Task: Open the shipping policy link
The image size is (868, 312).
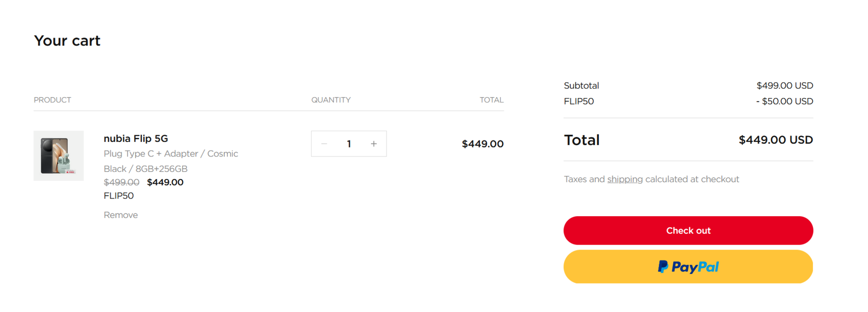Action: click(x=625, y=179)
